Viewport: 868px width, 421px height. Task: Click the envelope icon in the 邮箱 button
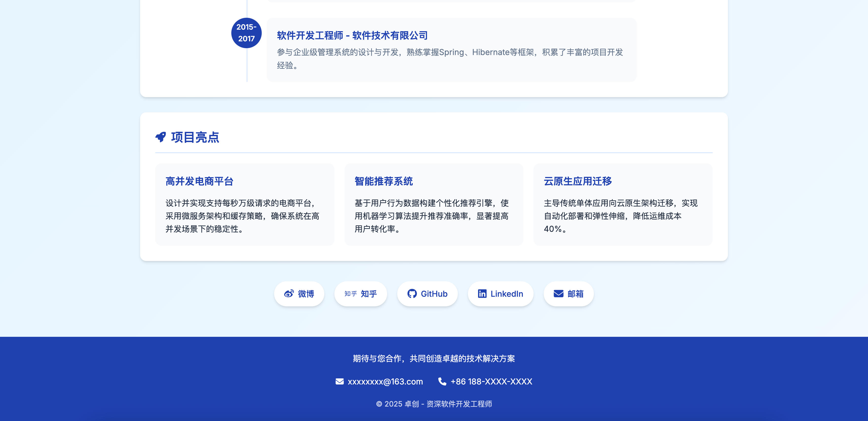558,293
